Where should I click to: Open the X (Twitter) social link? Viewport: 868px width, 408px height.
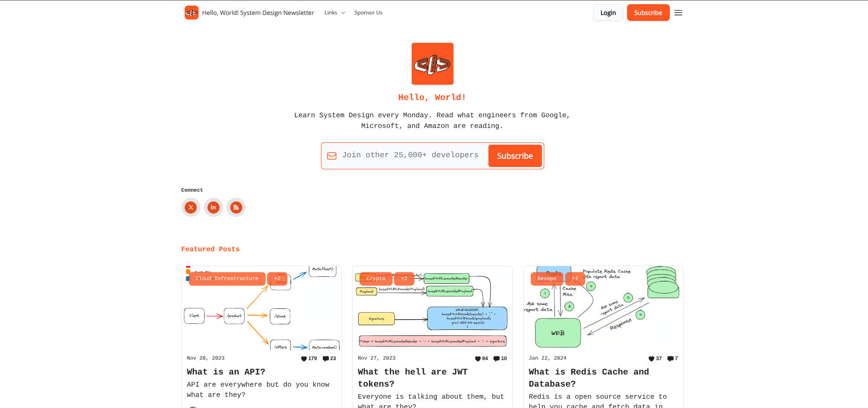point(191,207)
